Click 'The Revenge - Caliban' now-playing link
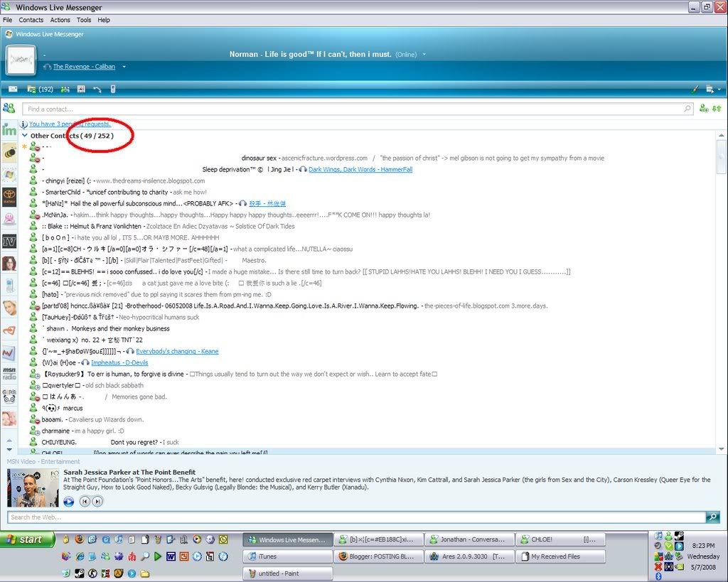Image resolution: width=728 pixels, height=582 pixels. [84, 67]
